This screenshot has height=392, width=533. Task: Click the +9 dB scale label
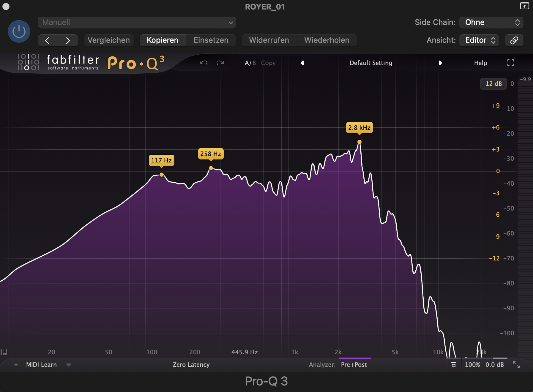(496, 106)
